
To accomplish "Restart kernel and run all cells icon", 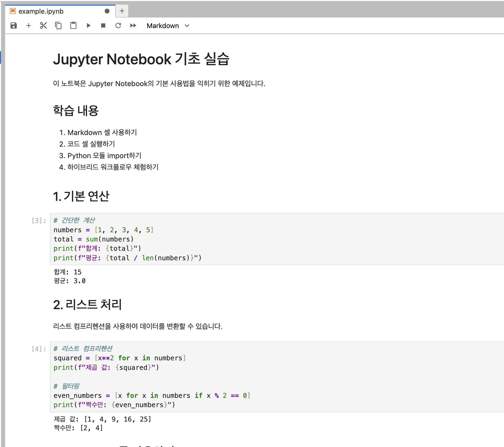I will coord(133,25).
